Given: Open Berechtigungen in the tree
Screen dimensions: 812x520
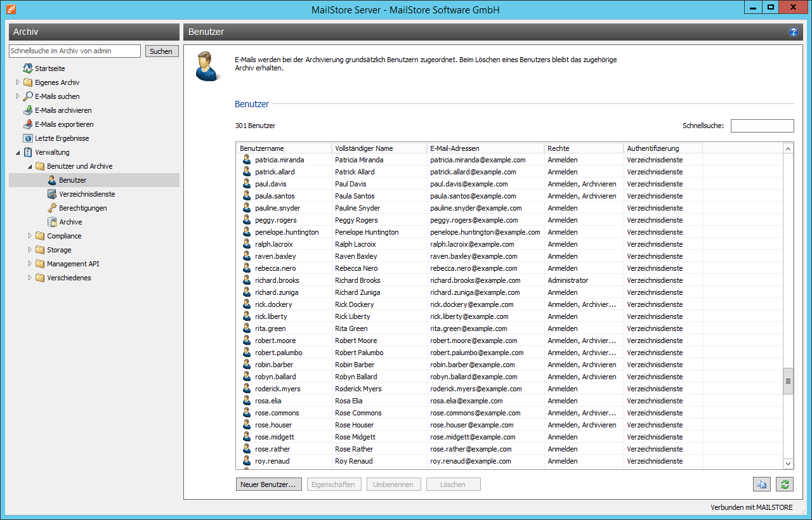Looking at the screenshot, I should pos(83,208).
